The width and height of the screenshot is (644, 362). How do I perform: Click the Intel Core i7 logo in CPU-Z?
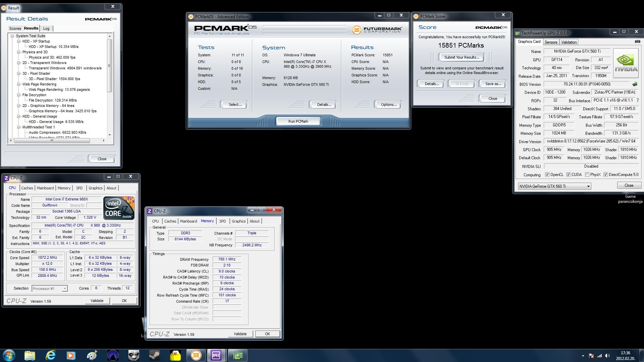click(x=119, y=208)
